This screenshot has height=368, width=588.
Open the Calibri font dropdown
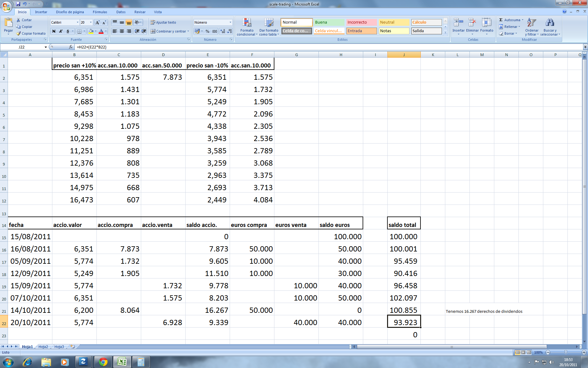pos(77,22)
